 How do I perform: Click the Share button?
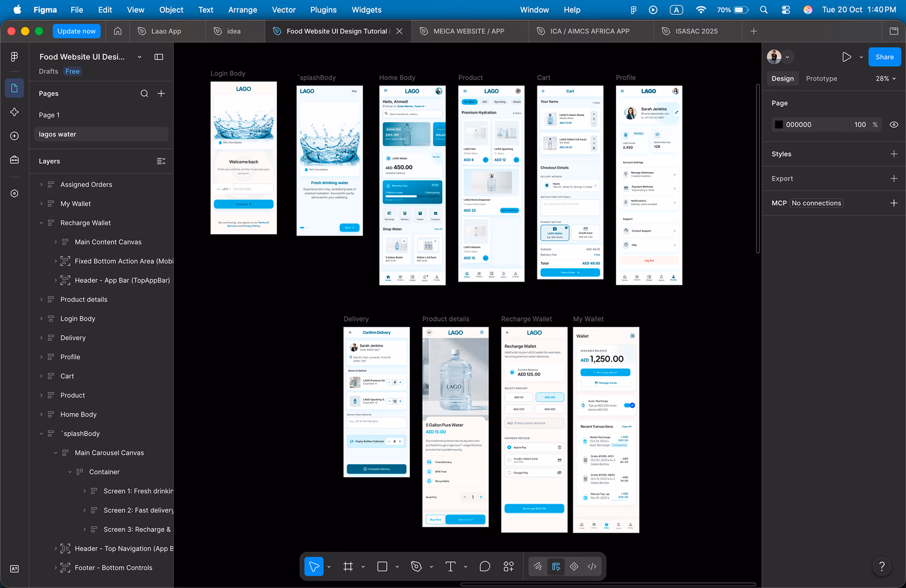coord(884,57)
